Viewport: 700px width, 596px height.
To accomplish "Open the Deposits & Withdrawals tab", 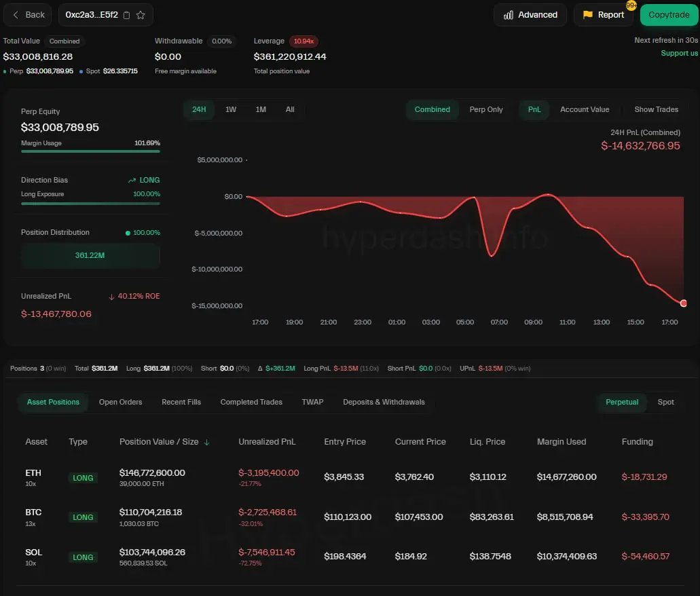I will [384, 402].
